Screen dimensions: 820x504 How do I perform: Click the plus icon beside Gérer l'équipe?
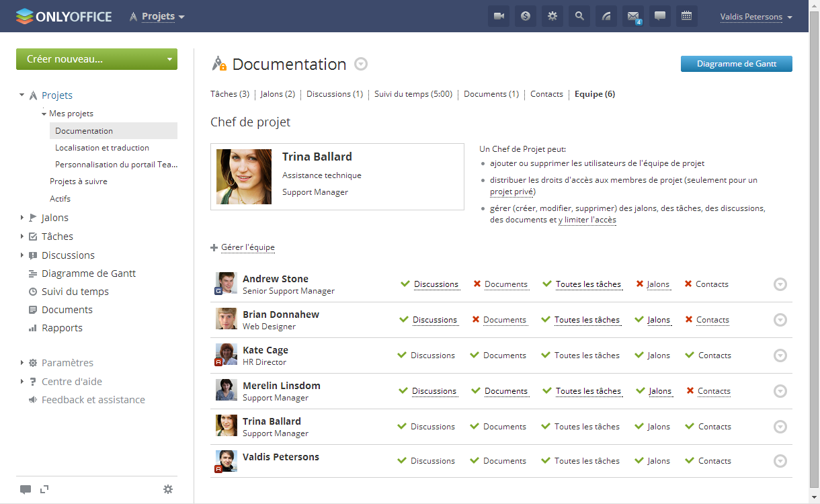tap(214, 247)
